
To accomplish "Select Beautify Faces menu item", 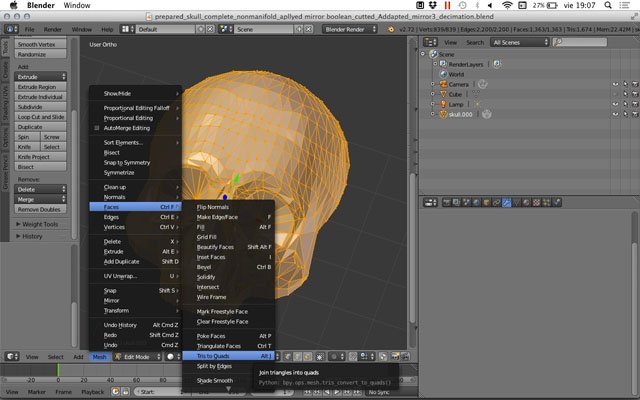I will pyautogui.click(x=228, y=247).
